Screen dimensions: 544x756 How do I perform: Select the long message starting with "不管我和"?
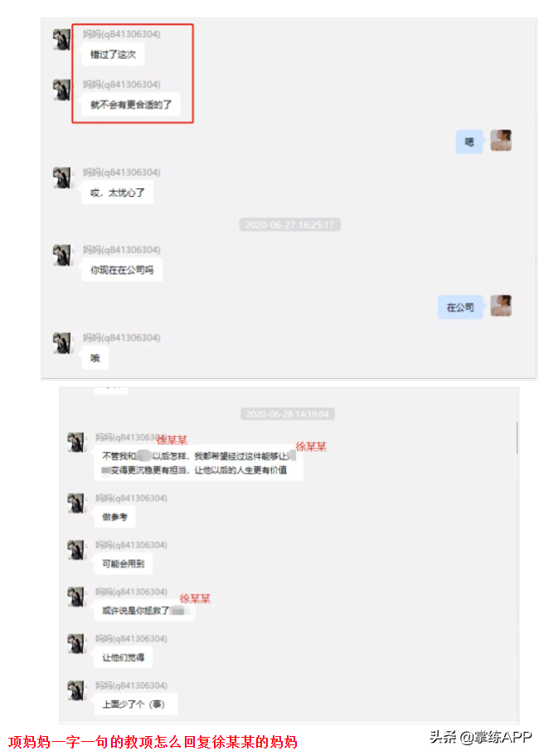click(198, 463)
